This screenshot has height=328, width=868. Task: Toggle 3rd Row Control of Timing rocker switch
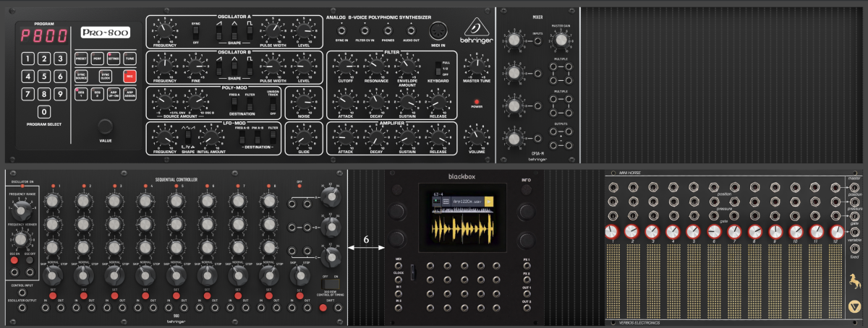pos(331,284)
